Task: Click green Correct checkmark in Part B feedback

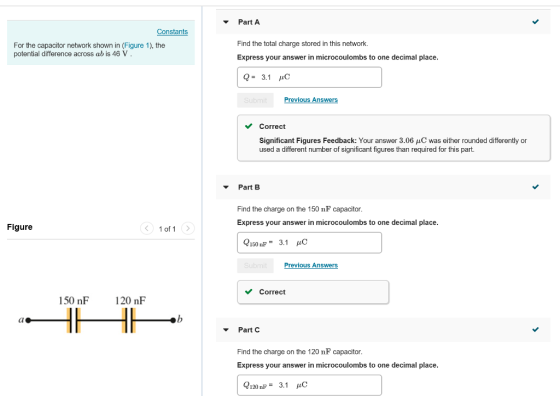Action: [249, 291]
